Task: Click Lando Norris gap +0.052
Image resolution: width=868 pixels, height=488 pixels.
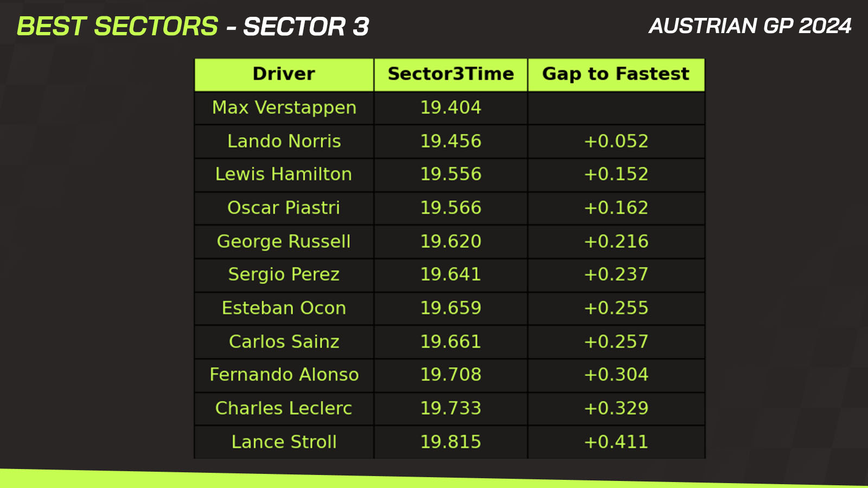Action: [x=616, y=142]
